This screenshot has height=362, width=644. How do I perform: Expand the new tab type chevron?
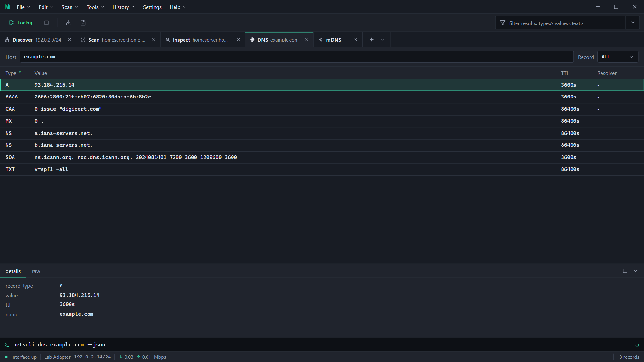pyautogui.click(x=382, y=40)
